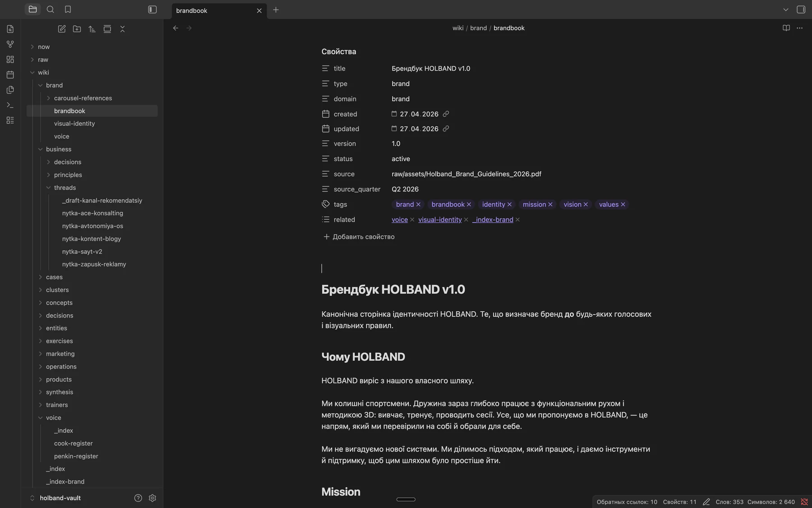Open the first ribbon note icon

[10, 29]
